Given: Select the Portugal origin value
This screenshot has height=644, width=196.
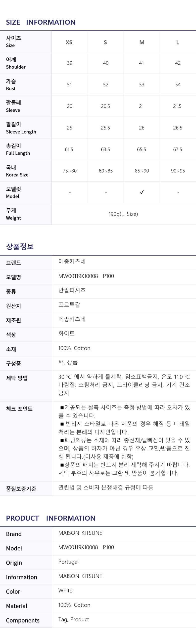Looking at the screenshot, I should click(68, 562).
